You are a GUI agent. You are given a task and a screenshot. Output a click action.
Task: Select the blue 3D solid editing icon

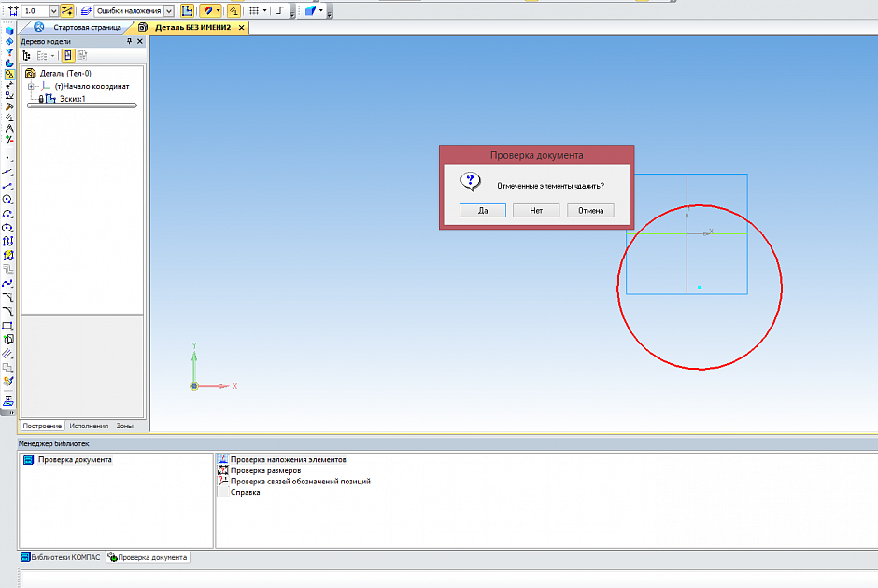click(9, 32)
